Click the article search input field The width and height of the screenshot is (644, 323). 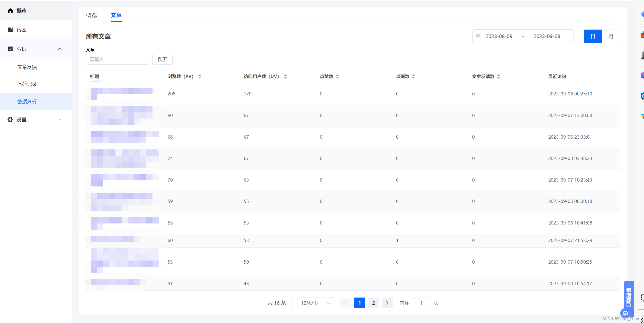click(x=118, y=59)
